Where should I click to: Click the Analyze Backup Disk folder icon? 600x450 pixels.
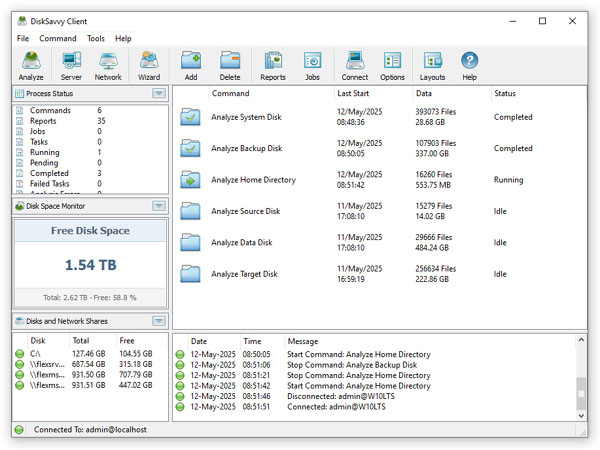click(x=190, y=148)
